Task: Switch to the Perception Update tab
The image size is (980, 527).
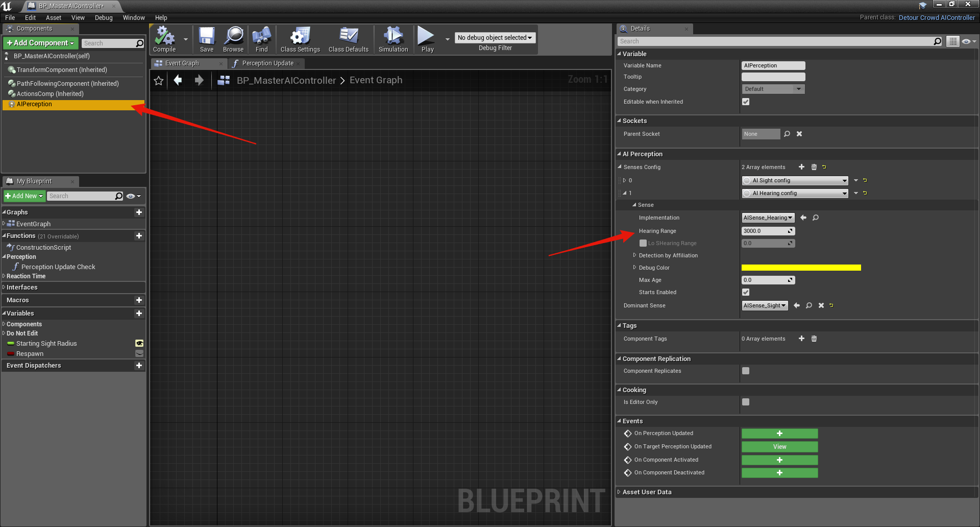Action: coord(267,63)
